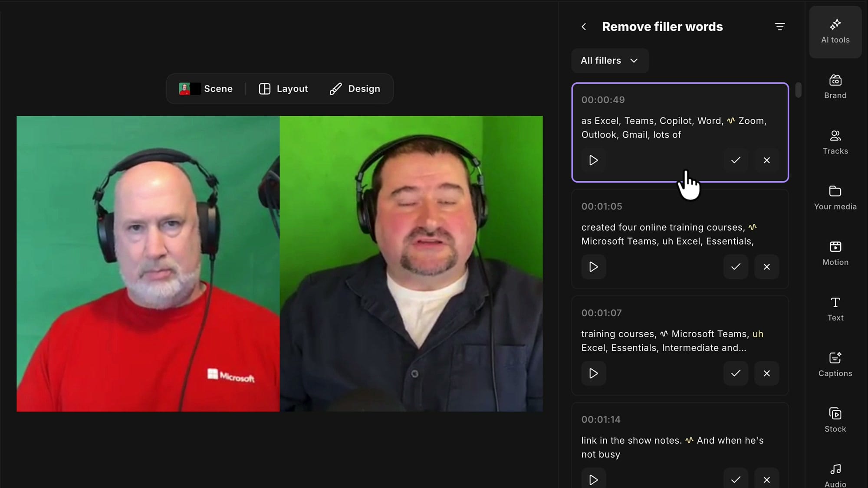Select the left video with red shirt
The height and width of the screenshot is (488, 868).
point(148,264)
